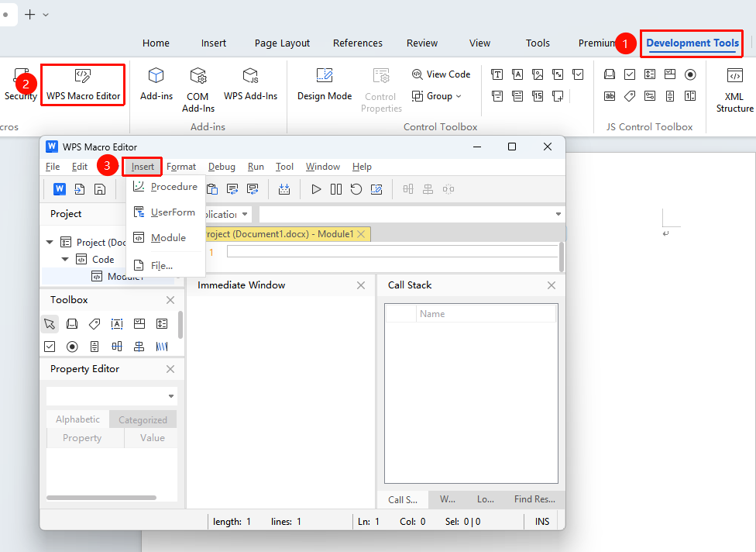Viewport: 756px width, 552px height.
Task: Open the WPS Macro Editor ribbon button
Action: pos(83,85)
